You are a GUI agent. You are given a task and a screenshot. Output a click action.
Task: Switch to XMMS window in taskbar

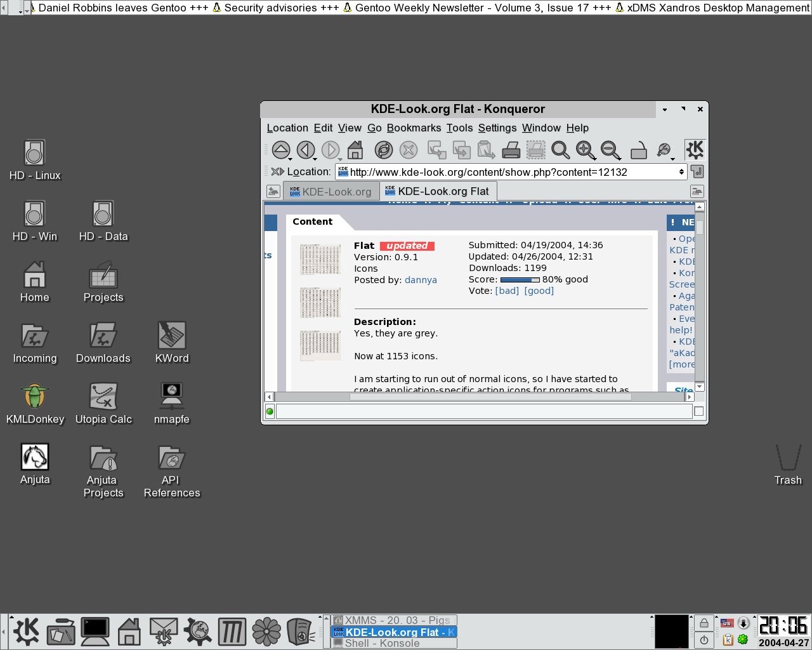click(394, 620)
